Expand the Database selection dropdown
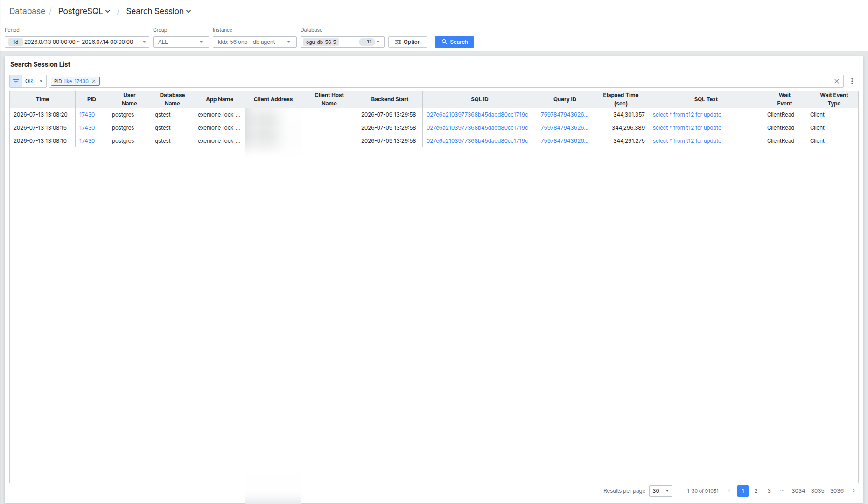868x504 pixels. coord(343,42)
